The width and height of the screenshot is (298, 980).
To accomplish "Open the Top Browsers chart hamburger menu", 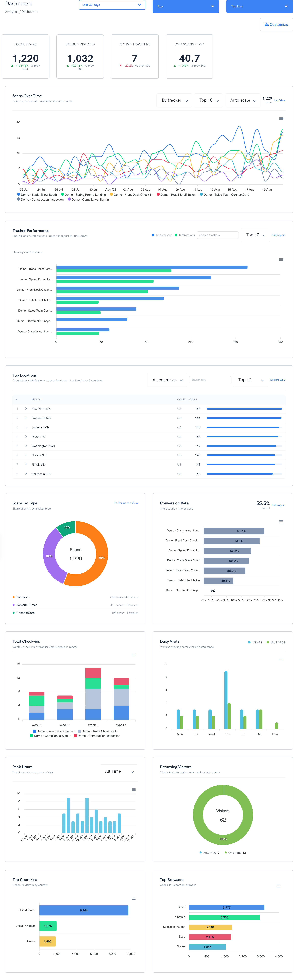I will pos(278,886).
